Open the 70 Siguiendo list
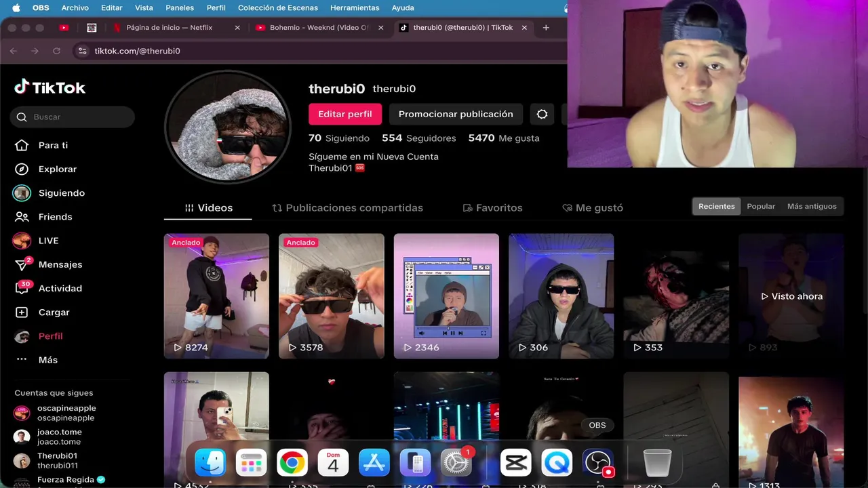868x488 pixels. (x=339, y=138)
